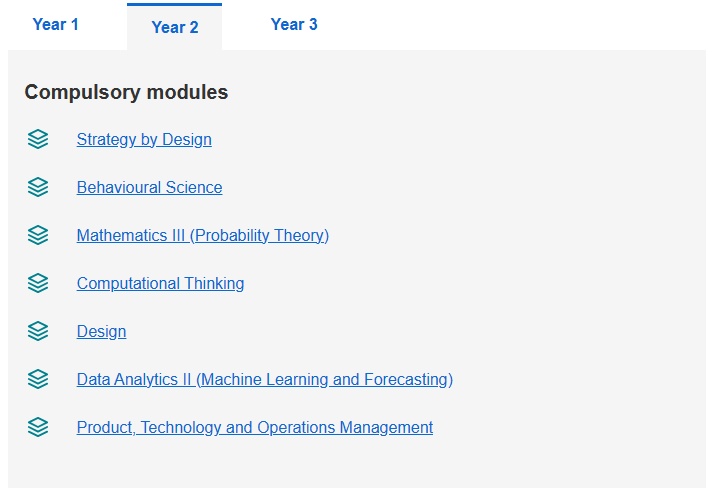This screenshot has height=496, width=715.
Task: Click the stack icon beside Computational Thinking
Action: [38, 283]
